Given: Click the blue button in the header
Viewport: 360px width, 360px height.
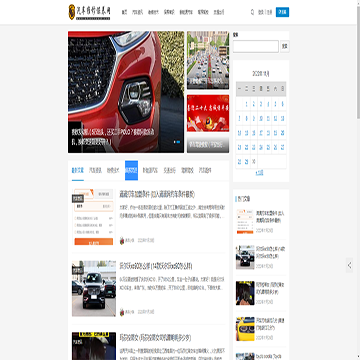Looking at the screenshot, I should pos(282,12).
